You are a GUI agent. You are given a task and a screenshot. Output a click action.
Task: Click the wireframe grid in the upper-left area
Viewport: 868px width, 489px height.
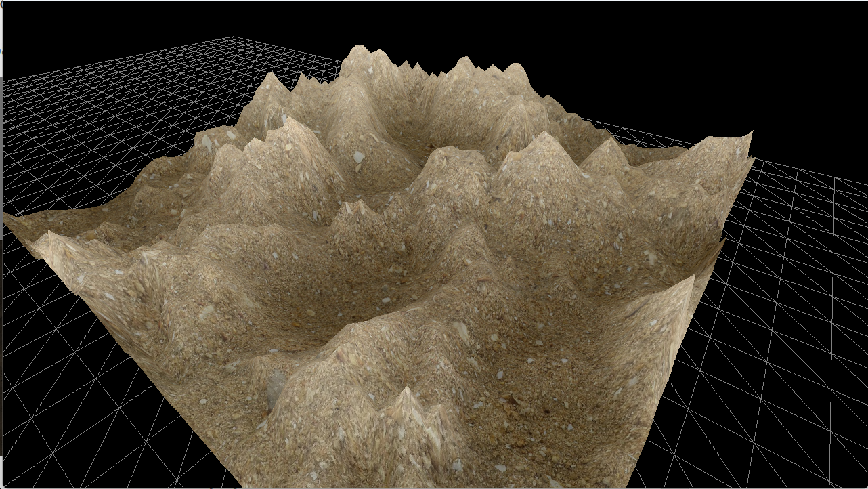[x=102, y=102]
